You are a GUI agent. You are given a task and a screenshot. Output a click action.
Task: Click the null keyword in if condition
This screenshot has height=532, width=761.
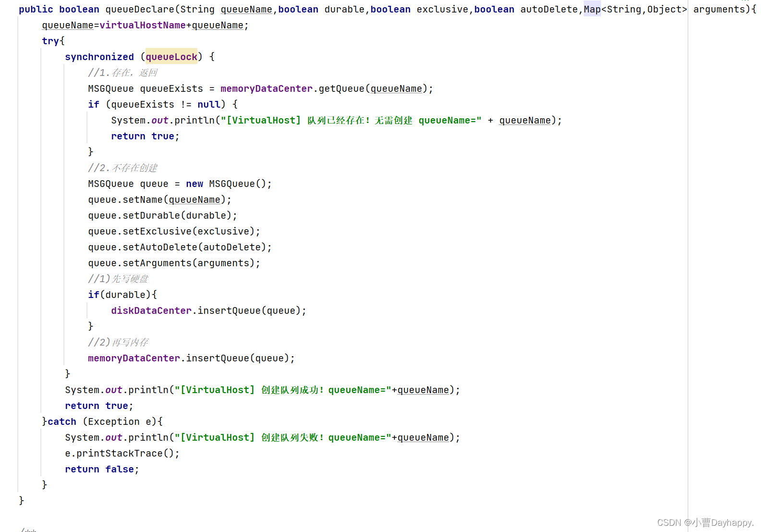(x=209, y=104)
